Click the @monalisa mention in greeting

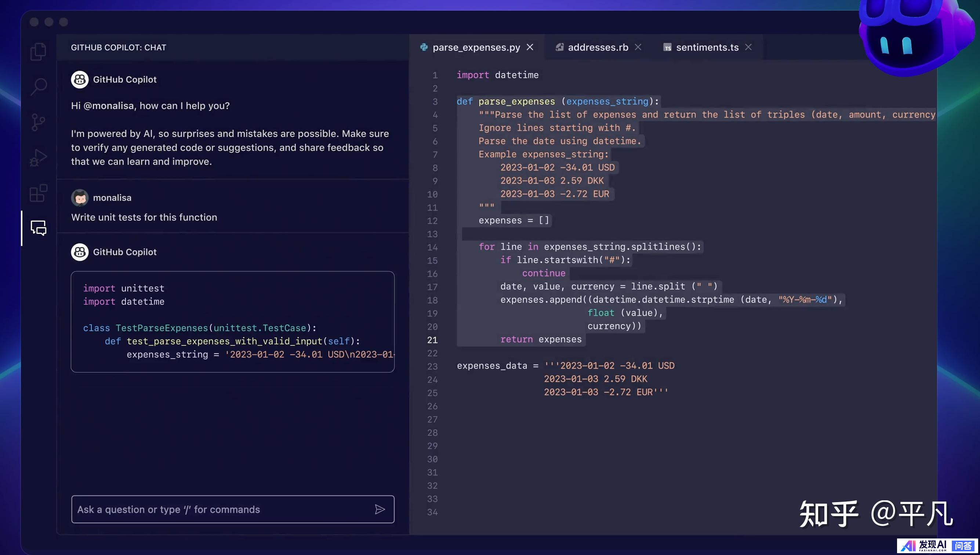click(108, 106)
